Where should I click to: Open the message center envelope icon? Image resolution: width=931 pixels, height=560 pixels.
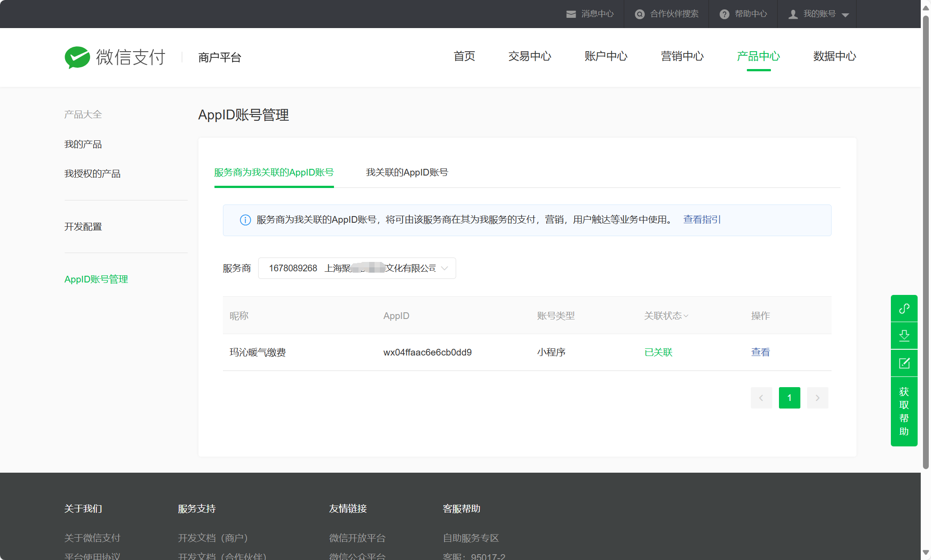[x=571, y=14]
